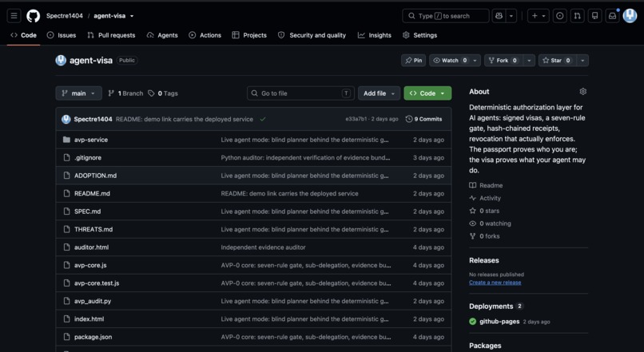View the 9 Commits history
Viewport: 644px width, 352px height.
tap(423, 119)
